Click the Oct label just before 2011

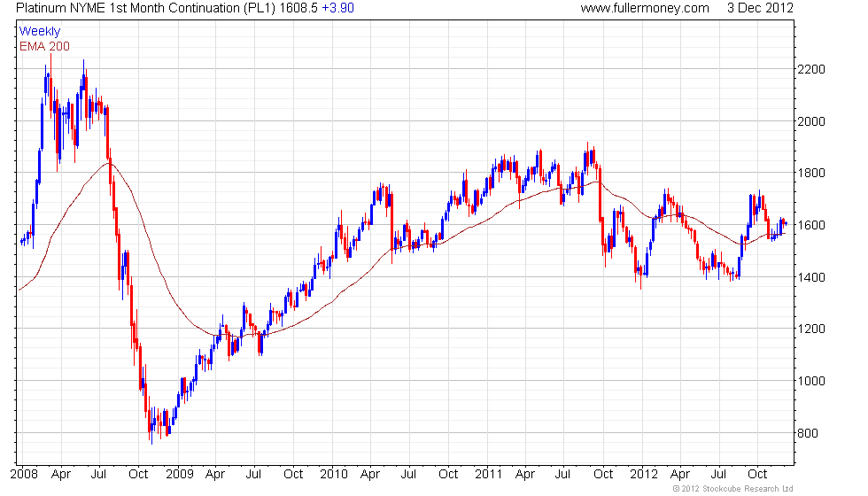(x=448, y=474)
